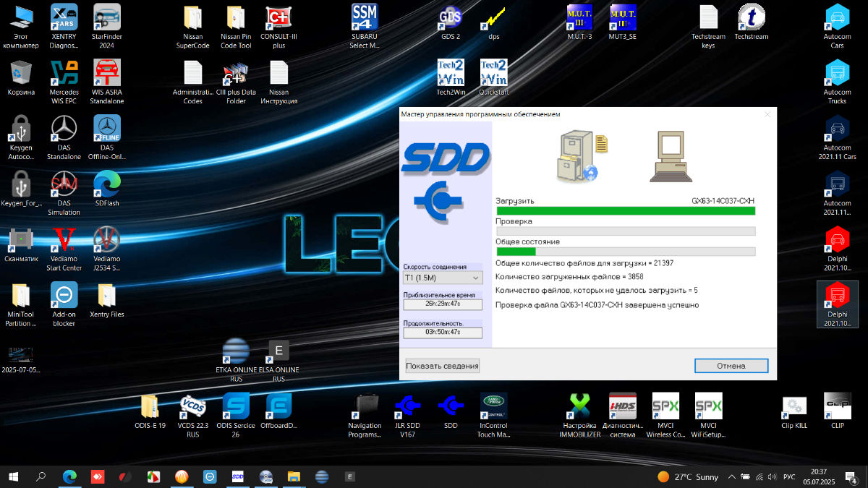Open ODIS Service 26 shortcut
Screen dimensions: 868x488
236,415
